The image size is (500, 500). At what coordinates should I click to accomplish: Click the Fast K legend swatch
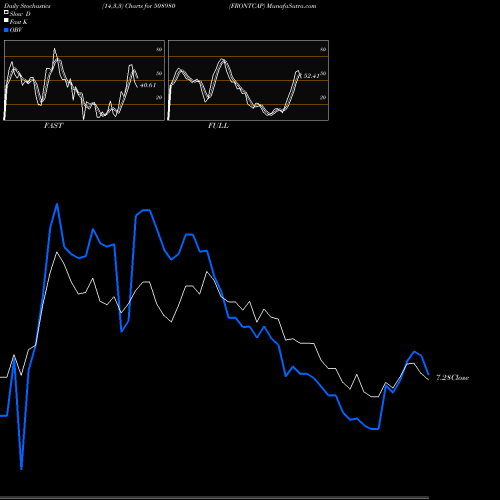6,21
